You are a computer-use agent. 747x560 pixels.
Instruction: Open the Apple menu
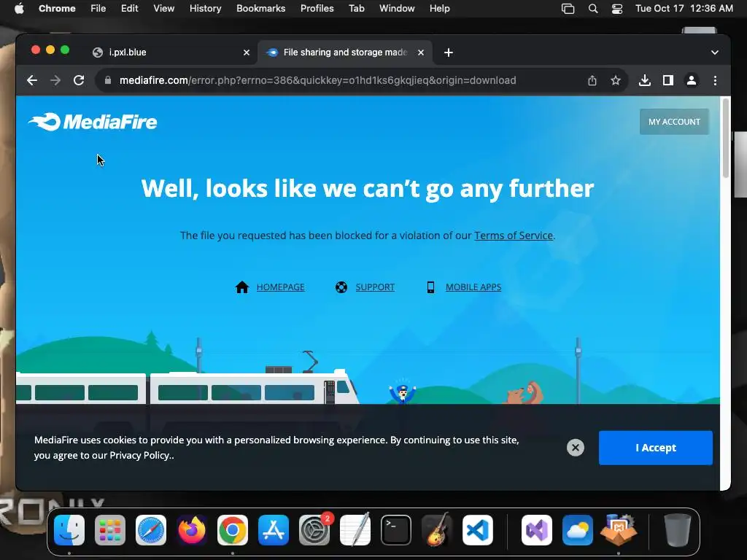[19, 9]
